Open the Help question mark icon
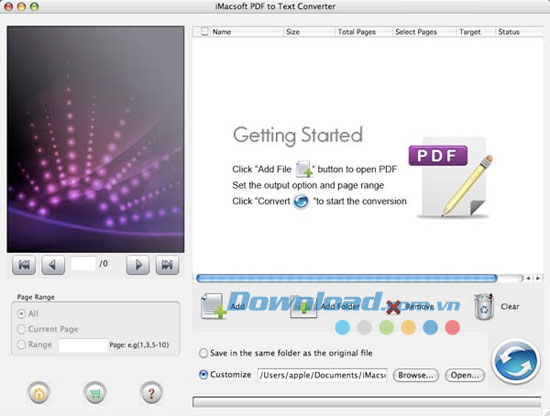 pos(151,393)
